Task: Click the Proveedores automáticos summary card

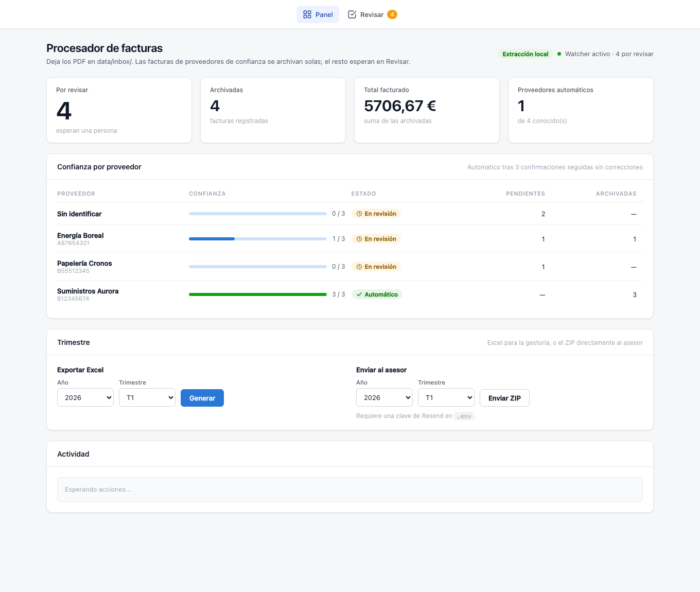Action: pos(581,110)
